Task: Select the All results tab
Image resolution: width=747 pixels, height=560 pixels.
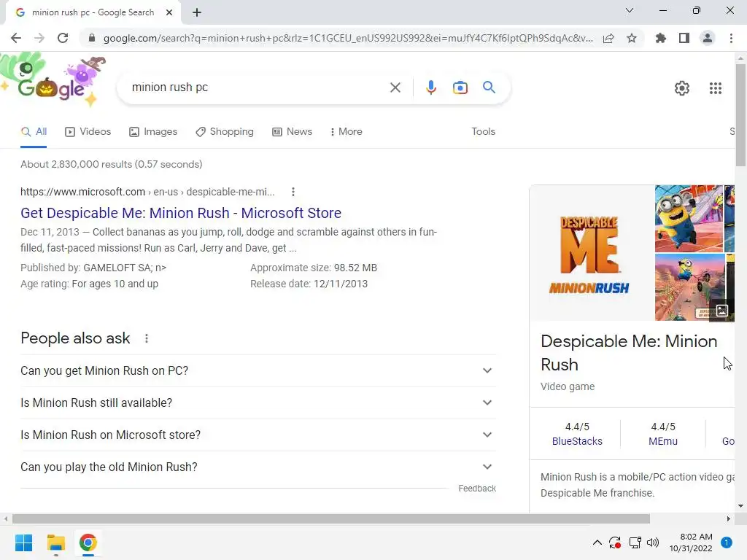Action: tap(34, 131)
